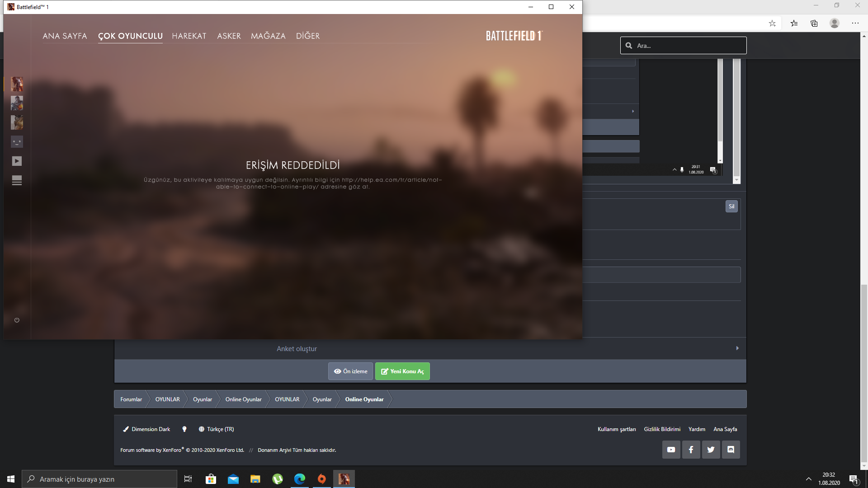Open Gizlilik Bildirimi link
The image size is (868, 488).
pos(662,429)
